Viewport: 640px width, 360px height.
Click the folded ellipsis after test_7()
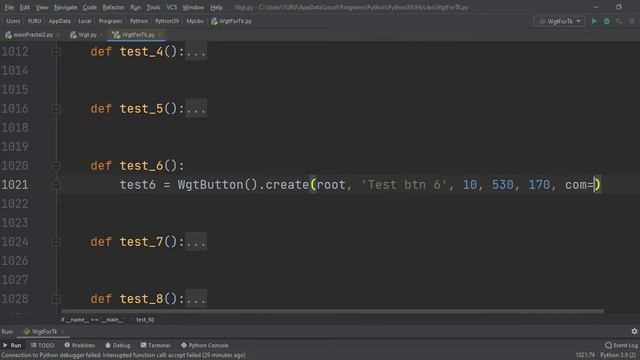click(x=196, y=242)
